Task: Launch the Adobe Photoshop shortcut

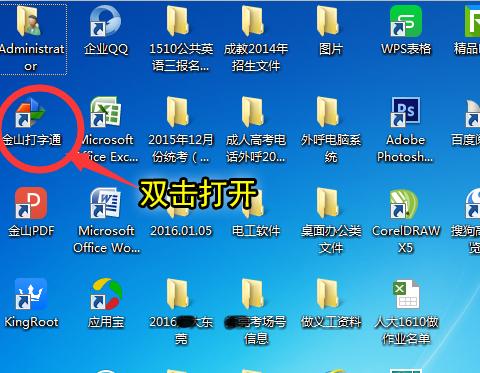Action: click(x=406, y=113)
